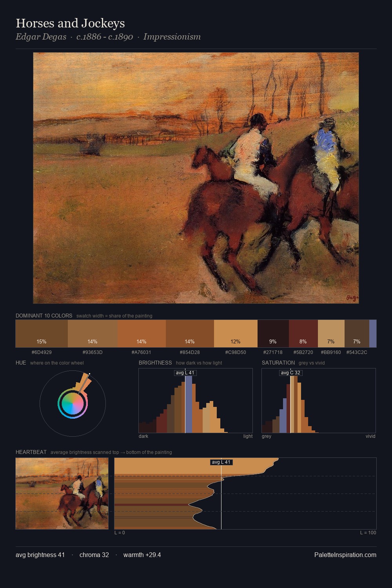This screenshot has height=588, width=392.
Task: Click the subtitle 'swatch width = share of the painting'
Action: [x=114, y=316]
